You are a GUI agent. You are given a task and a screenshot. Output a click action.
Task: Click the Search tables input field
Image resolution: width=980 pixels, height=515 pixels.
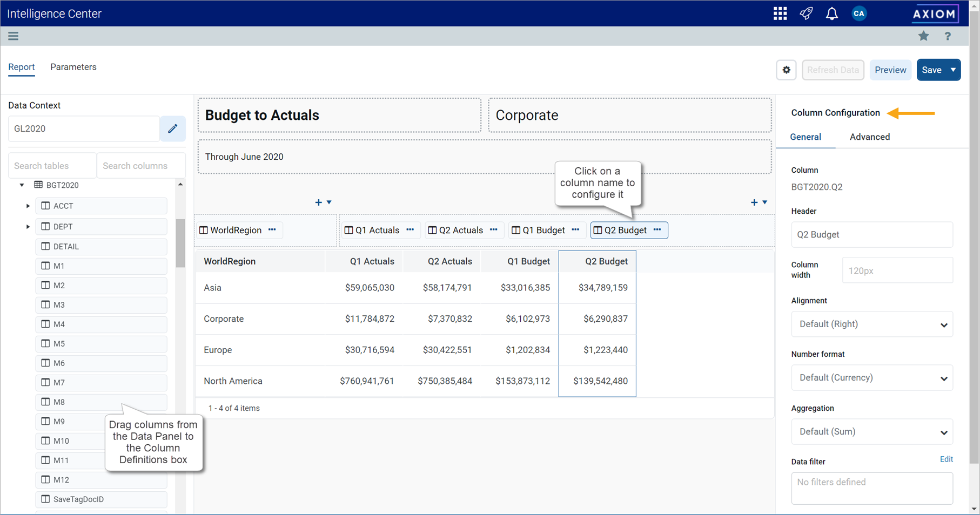(52, 166)
